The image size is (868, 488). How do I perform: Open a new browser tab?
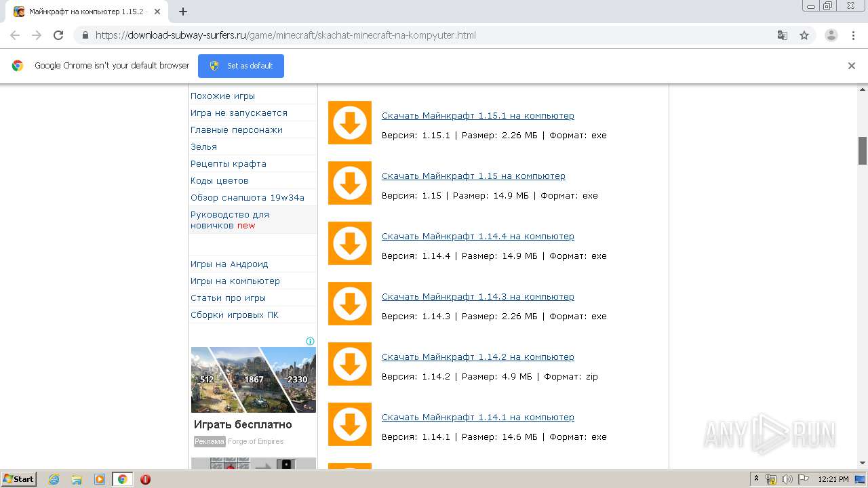(x=183, y=12)
